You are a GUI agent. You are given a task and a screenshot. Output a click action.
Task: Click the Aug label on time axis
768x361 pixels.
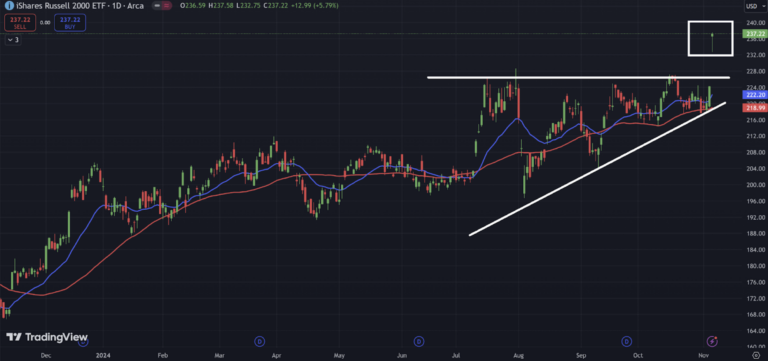tap(518, 355)
